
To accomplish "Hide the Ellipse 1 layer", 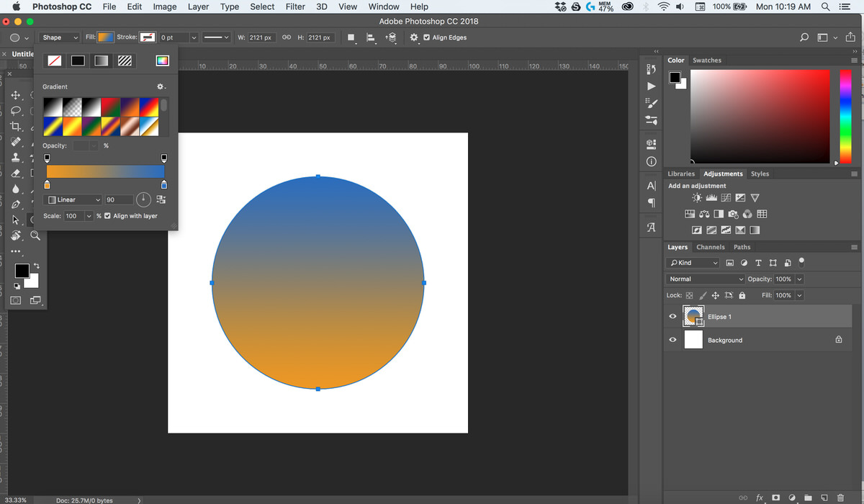I will (x=672, y=317).
